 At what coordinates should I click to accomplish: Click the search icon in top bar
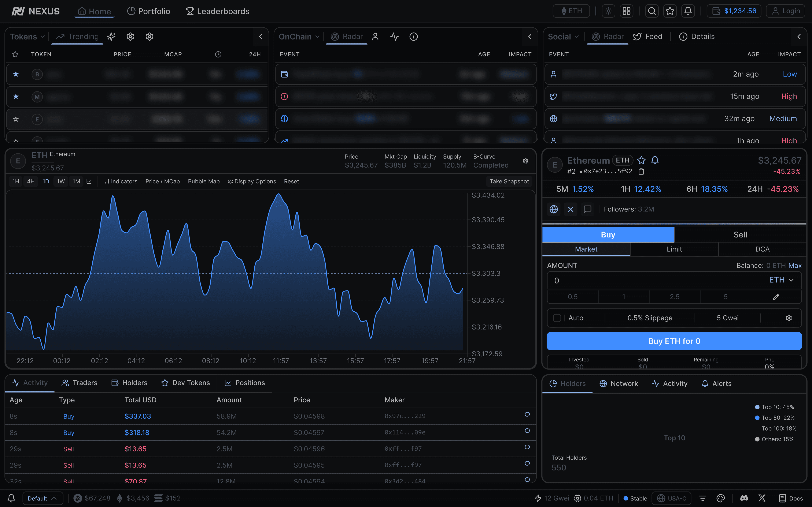click(x=652, y=11)
